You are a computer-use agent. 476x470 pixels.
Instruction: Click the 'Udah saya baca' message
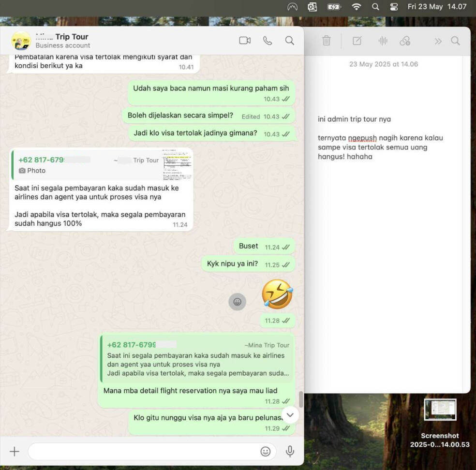tap(211, 92)
